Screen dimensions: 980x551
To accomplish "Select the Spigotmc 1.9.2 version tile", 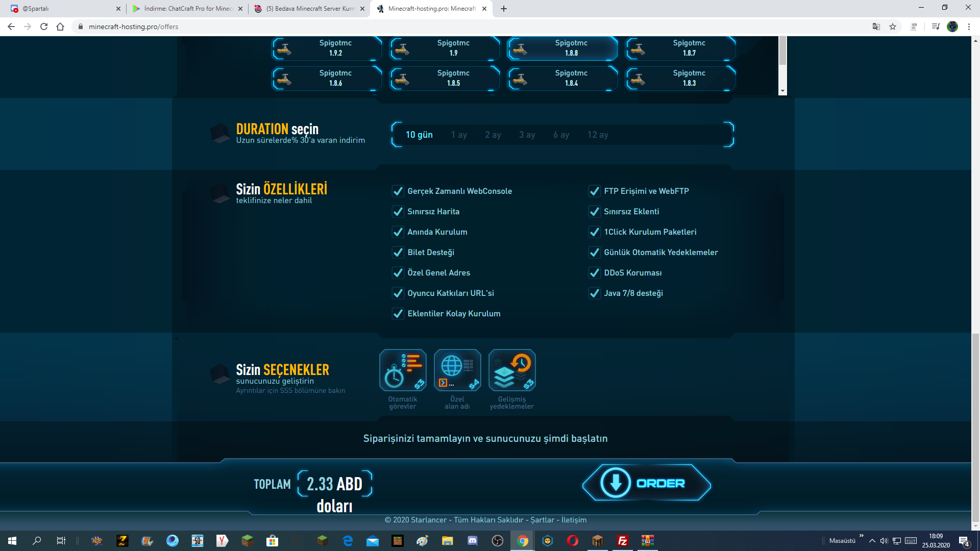I will 327,48.
